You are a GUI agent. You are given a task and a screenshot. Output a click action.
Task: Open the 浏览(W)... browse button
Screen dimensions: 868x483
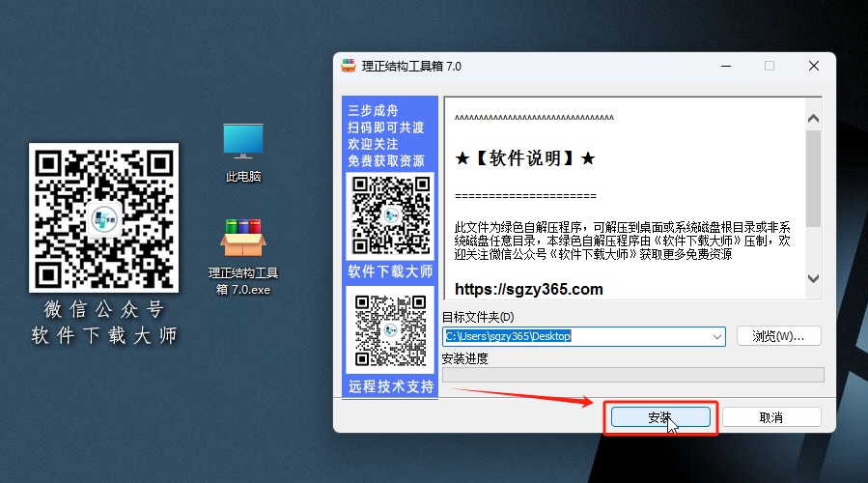pyautogui.click(x=778, y=336)
